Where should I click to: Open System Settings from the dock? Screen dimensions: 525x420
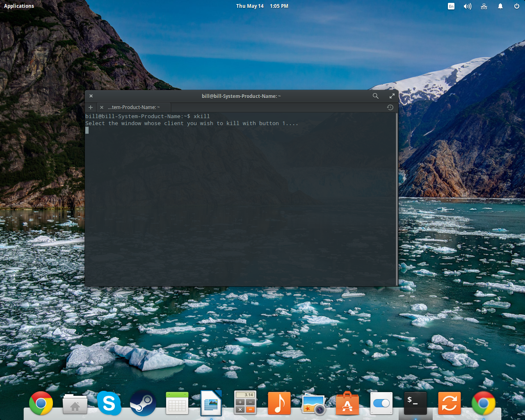[x=381, y=403]
